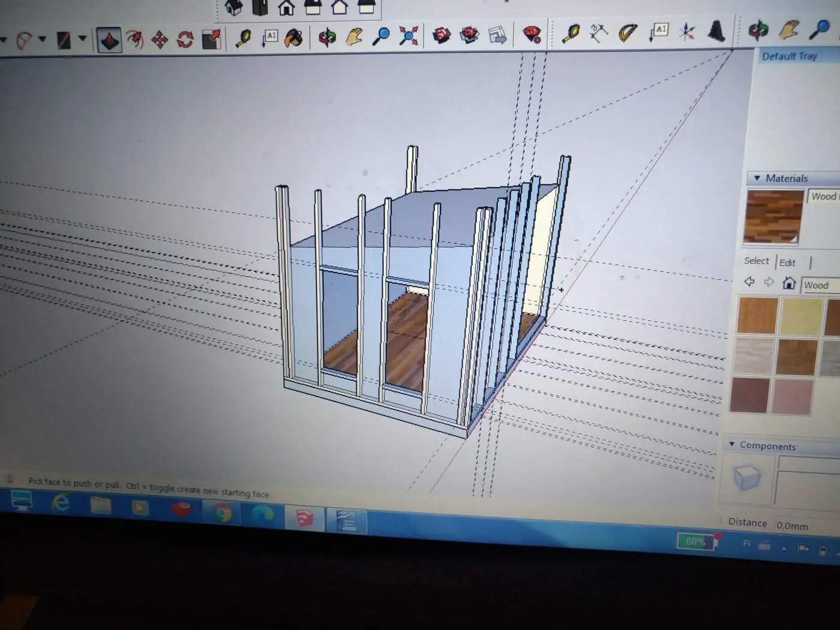
Task: Select the Axes tool
Action: pos(687,32)
